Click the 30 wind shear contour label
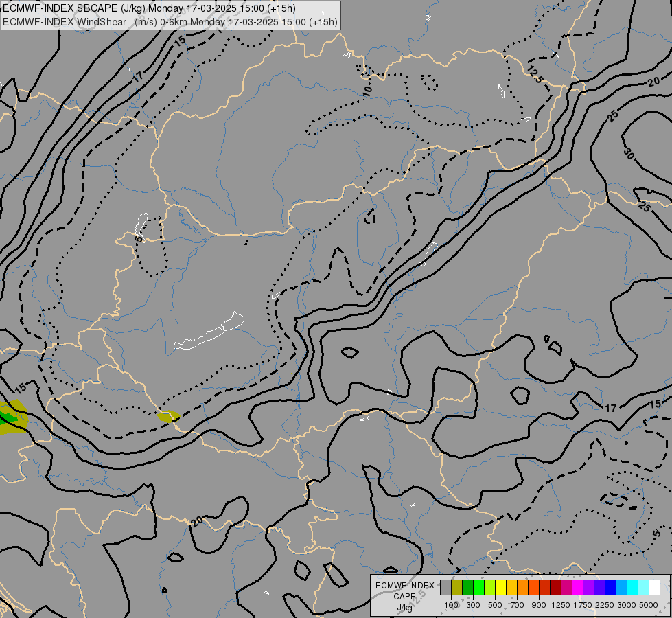The height and width of the screenshot is (618, 672). tap(629, 153)
